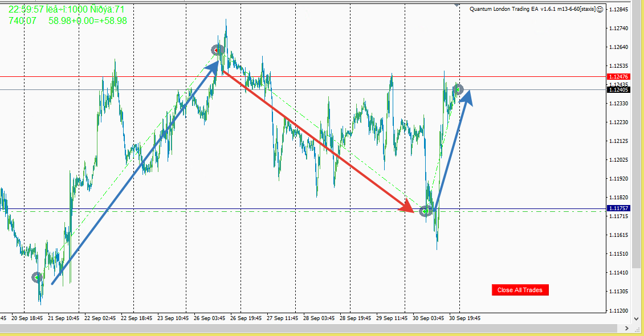The width and height of the screenshot is (644, 336).
Task: Click the black 1.12405 current price tag
Action: [618, 90]
